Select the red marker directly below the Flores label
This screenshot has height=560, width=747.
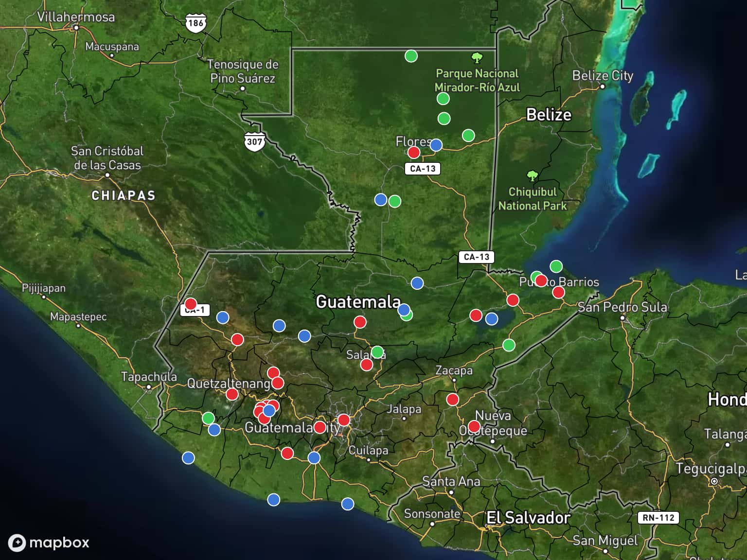point(414,153)
